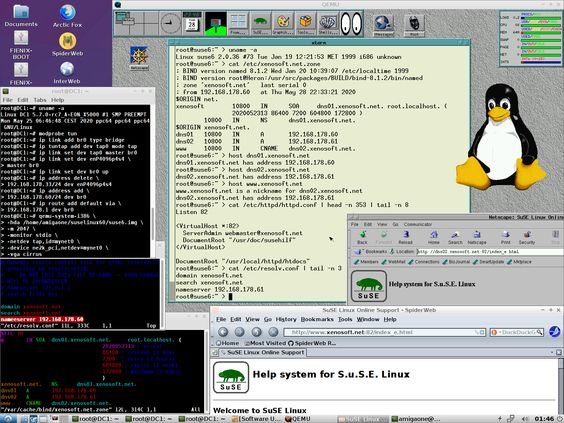The image size is (564, 423).
Task: Switch to Software U... taskbar entry
Action: [256, 419]
